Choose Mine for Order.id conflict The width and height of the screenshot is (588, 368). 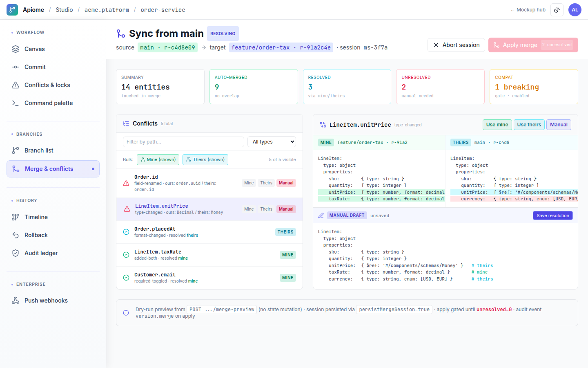point(249,183)
